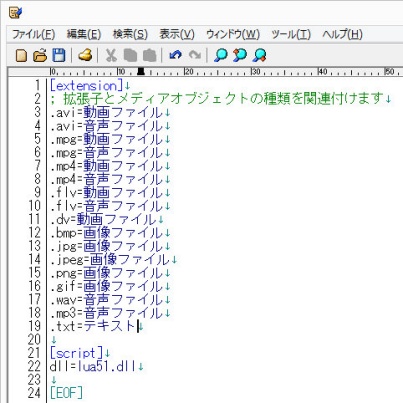Open the ウィンドウ(W) menu

[233, 34]
